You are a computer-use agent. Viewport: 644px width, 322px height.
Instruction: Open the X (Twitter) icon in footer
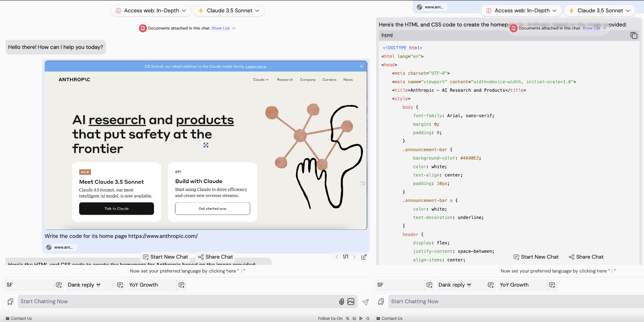pos(347,318)
